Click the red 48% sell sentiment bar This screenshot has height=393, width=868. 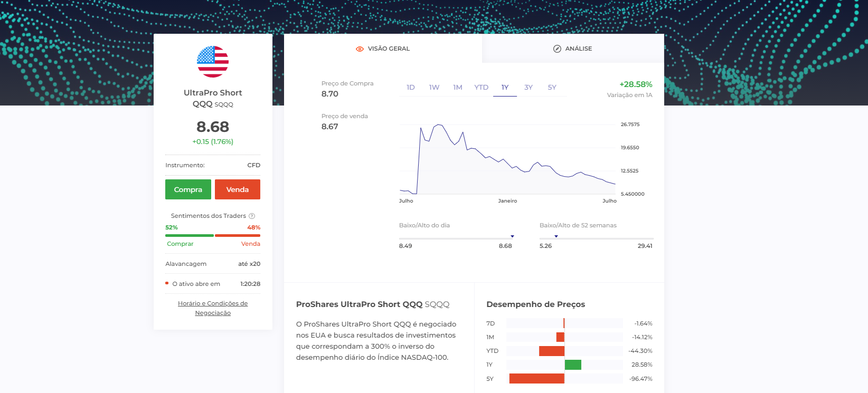(x=238, y=235)
